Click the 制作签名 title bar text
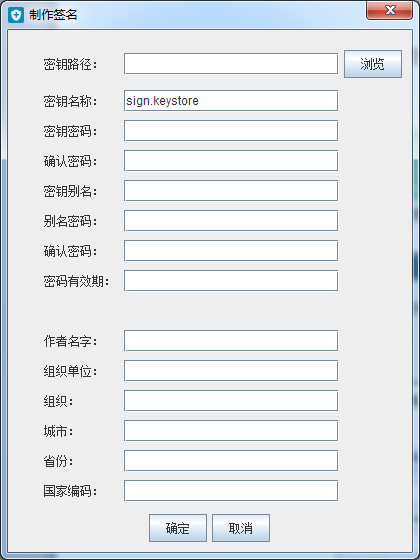This screenshot has height=560, width=420. 53,15
